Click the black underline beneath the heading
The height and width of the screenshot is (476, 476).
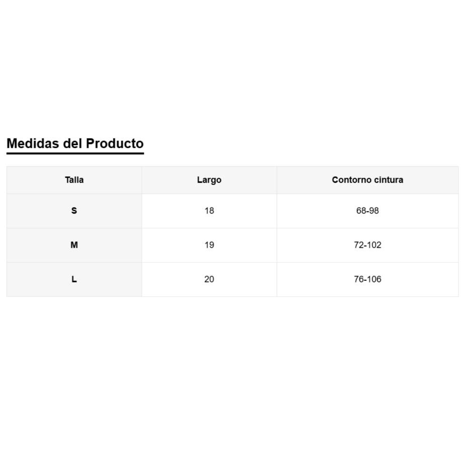75,153
